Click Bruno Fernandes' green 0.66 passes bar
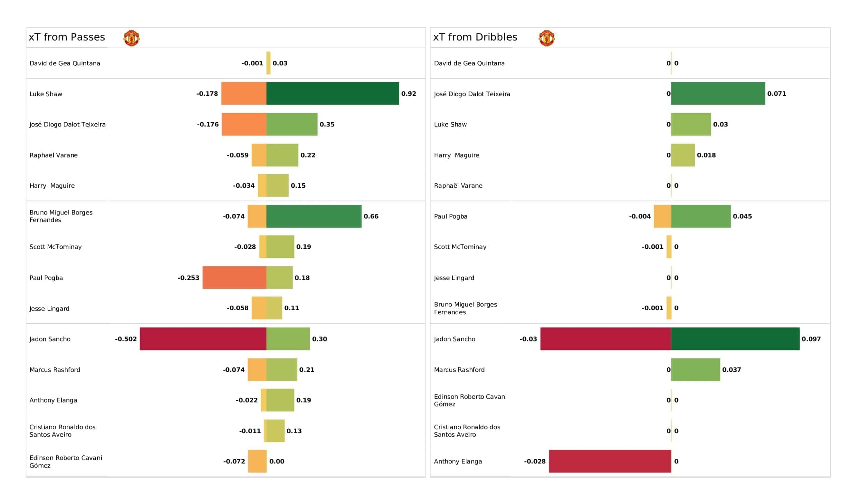 coord(314,216)
